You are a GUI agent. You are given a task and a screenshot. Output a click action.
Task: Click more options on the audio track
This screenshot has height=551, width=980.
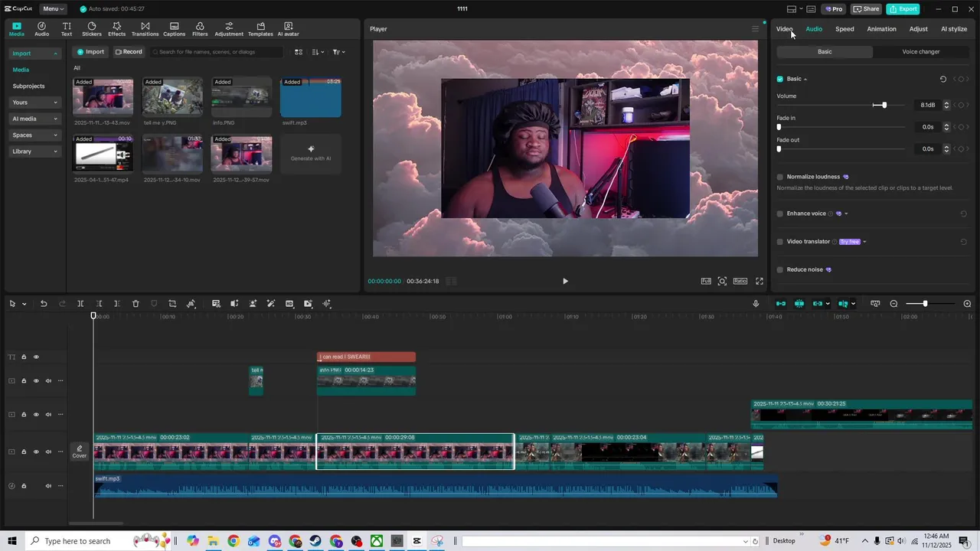60,486
